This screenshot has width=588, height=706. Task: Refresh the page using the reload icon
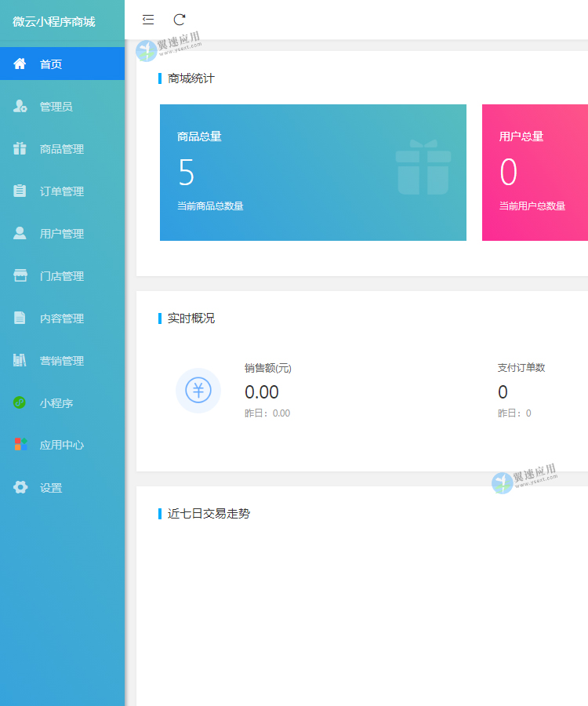180,20
